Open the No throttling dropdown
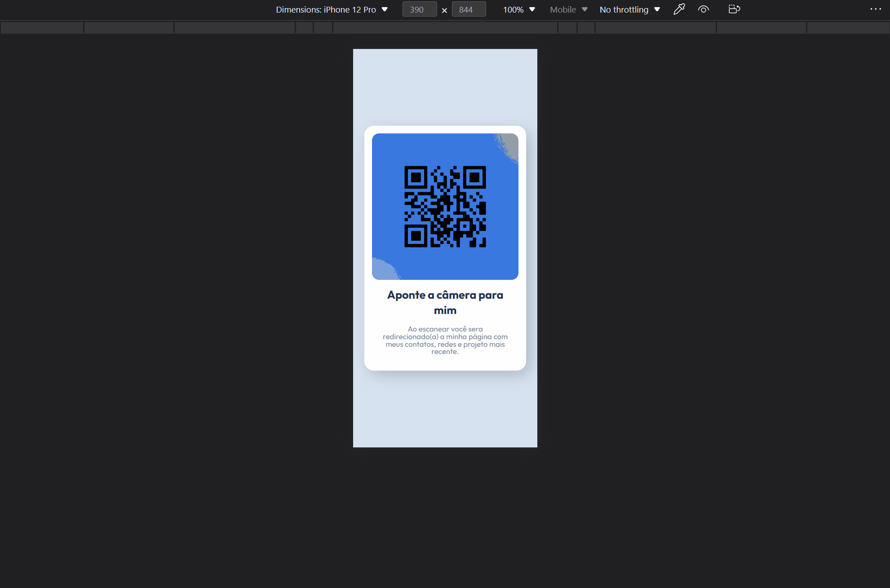The image size is (890, 588). point(629,9)
